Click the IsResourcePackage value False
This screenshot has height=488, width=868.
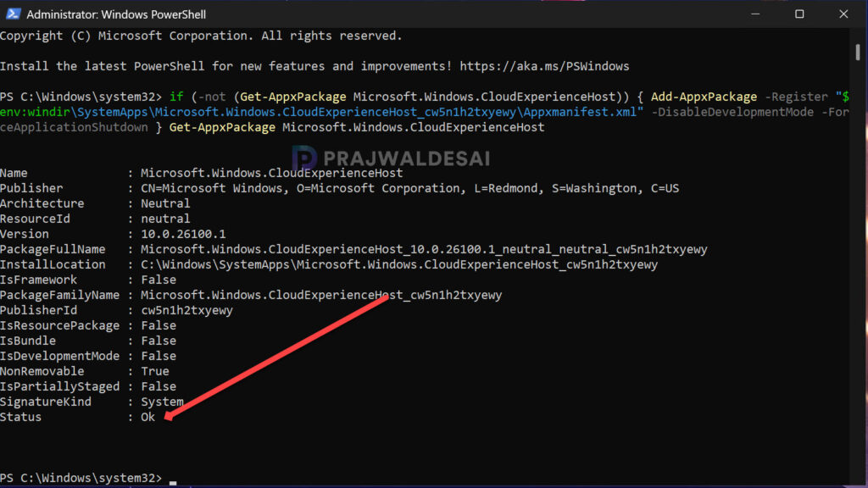(x=159, y=325)
